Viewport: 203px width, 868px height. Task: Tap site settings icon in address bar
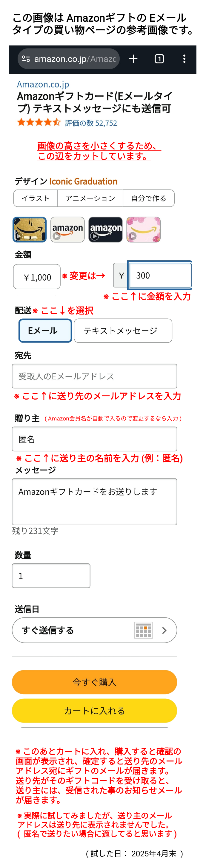(26, 59)
